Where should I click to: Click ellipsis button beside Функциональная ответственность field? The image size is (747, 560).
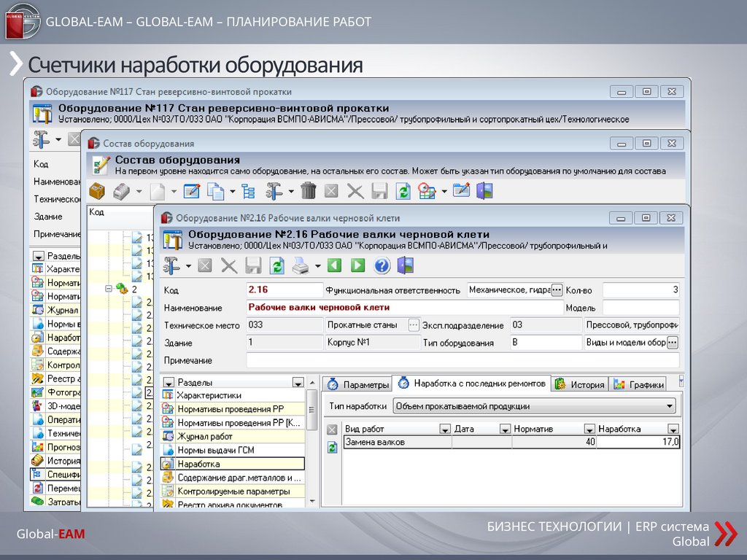pos(557,290)
